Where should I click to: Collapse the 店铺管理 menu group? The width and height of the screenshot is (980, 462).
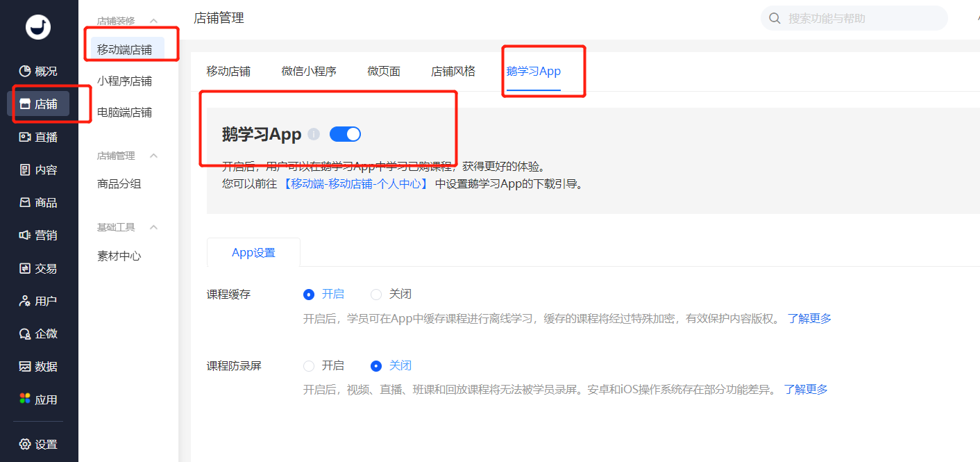[x=154, y=156]
